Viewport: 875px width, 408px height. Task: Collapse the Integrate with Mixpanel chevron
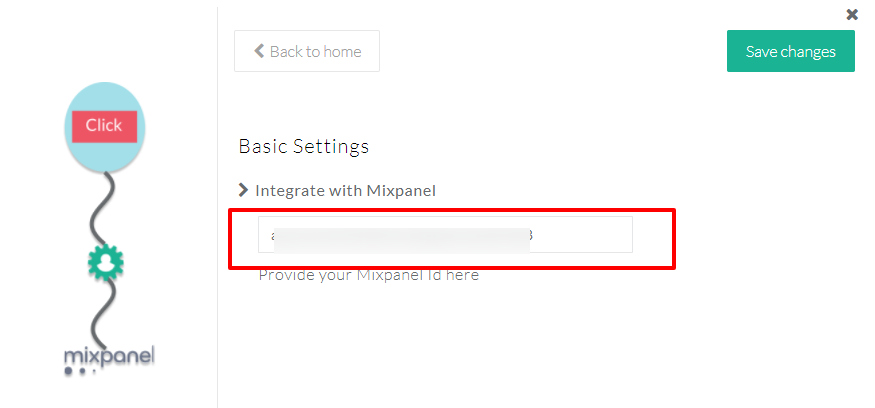tap(243, 190)
